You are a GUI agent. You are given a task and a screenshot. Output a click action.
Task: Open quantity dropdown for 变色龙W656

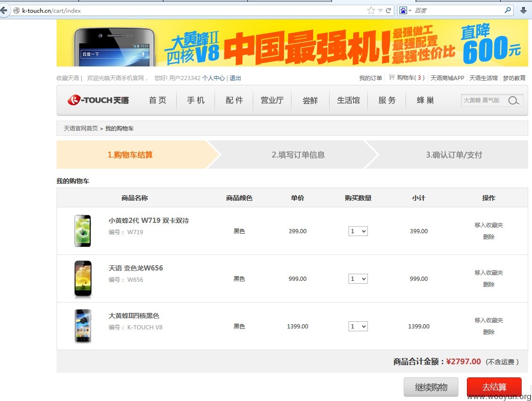pos(358,278)
